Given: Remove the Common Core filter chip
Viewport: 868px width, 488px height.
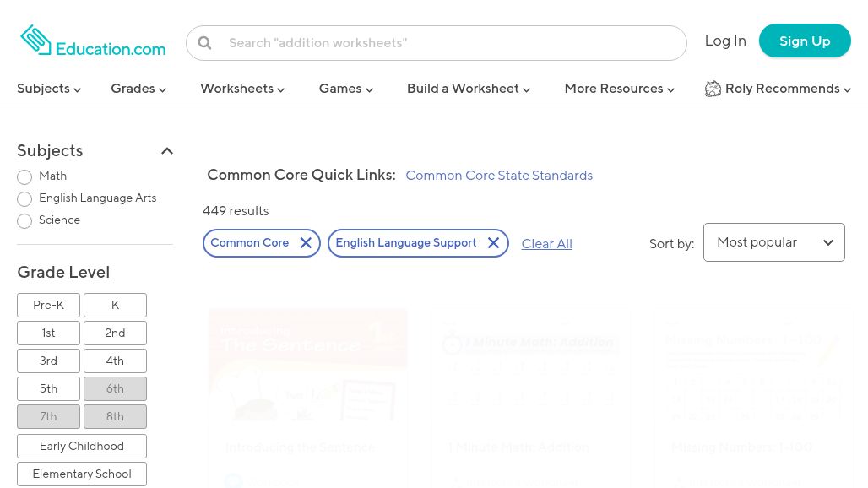Looking at the screenshot, I should [x=306, y=243].
